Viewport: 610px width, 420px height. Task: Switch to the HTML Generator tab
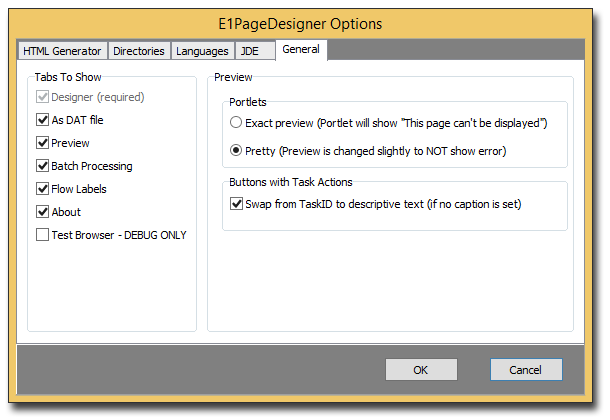click(x=62, y=51)
